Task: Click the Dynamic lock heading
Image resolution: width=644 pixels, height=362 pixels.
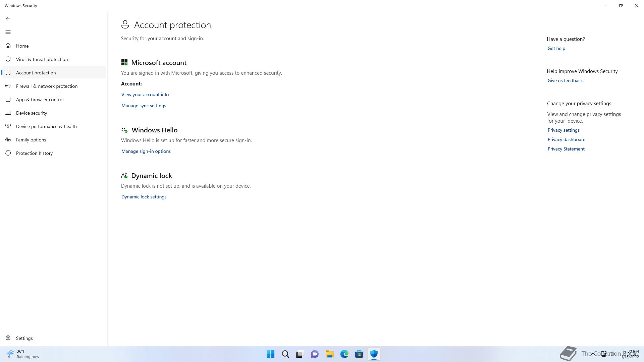Action: 151,176
